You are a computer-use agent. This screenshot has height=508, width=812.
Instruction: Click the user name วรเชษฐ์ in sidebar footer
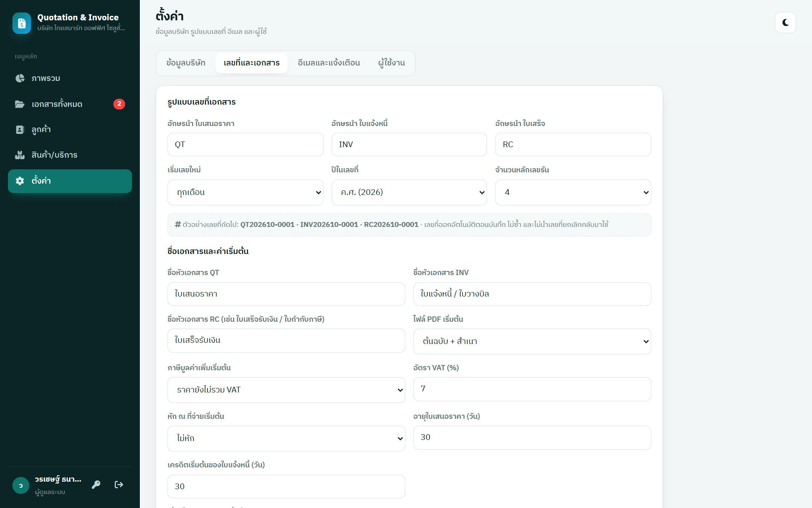pos(58,479)
